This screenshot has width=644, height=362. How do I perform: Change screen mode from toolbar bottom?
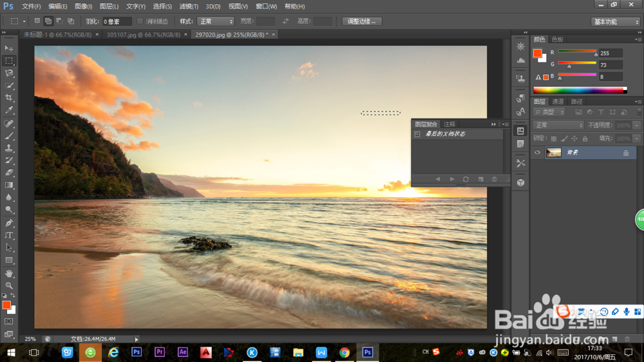point(8,334)
